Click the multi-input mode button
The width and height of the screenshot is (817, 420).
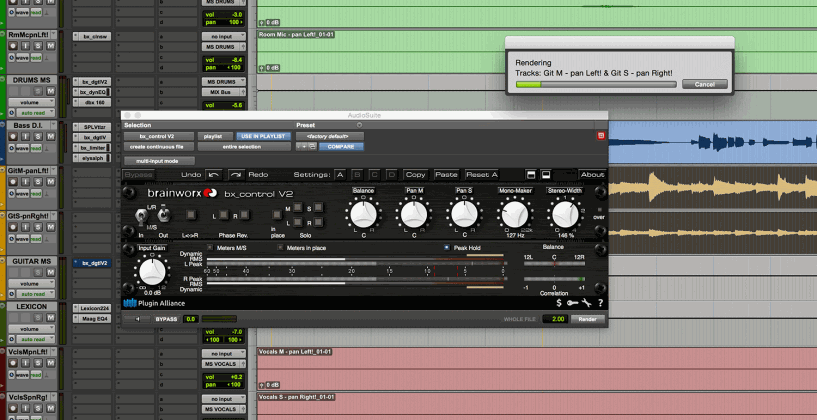click(x=159, y=161)
